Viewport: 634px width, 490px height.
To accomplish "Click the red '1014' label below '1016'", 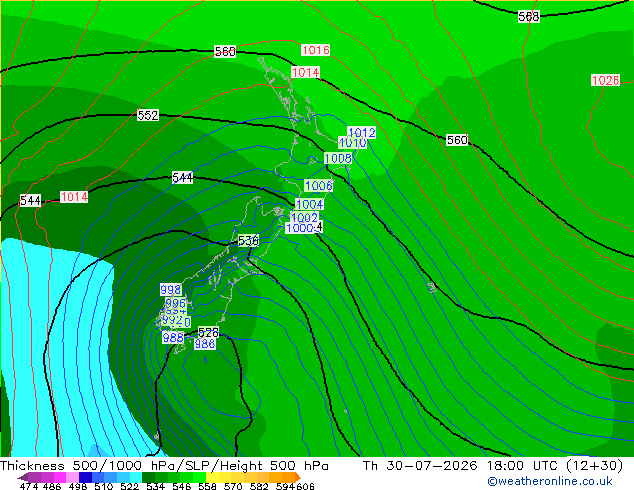I will 306,73.
